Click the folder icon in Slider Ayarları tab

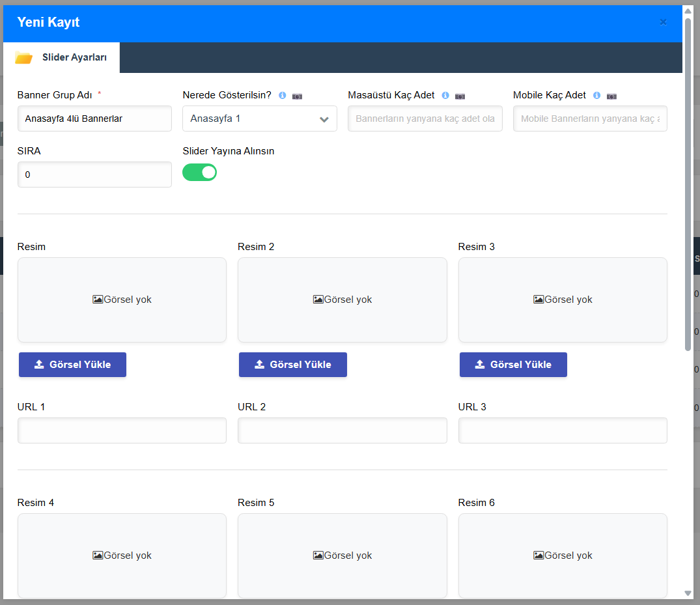[24, 58]
